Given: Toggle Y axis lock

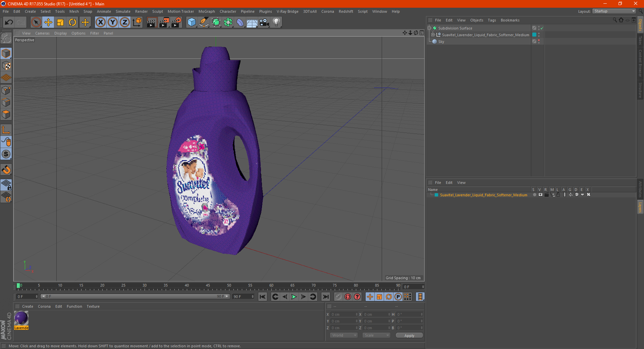Looking at the screenshot, I should coord(113,22).
